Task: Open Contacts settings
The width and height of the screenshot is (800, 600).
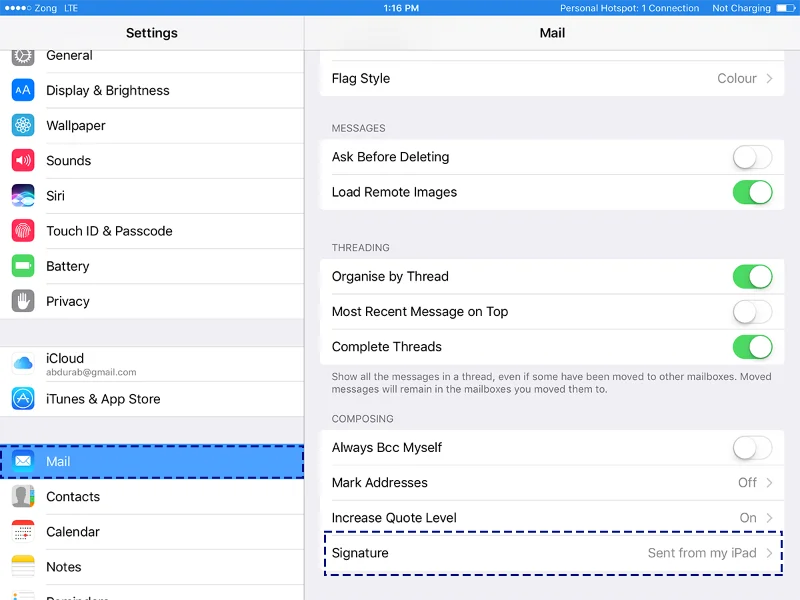Action: [x=152, y=496]
